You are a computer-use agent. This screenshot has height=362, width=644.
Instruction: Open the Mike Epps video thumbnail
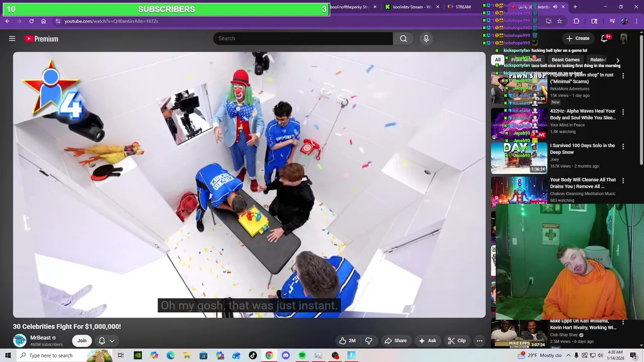tap(519, 334)
